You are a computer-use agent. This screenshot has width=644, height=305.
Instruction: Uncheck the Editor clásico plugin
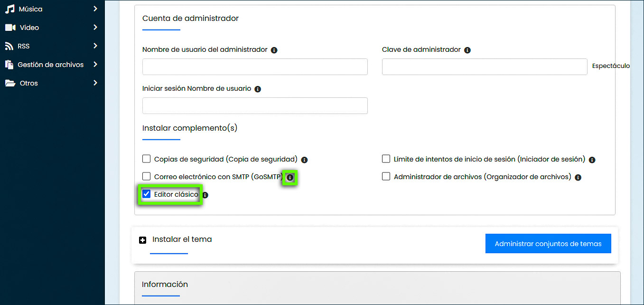click(x=146, y=194)
